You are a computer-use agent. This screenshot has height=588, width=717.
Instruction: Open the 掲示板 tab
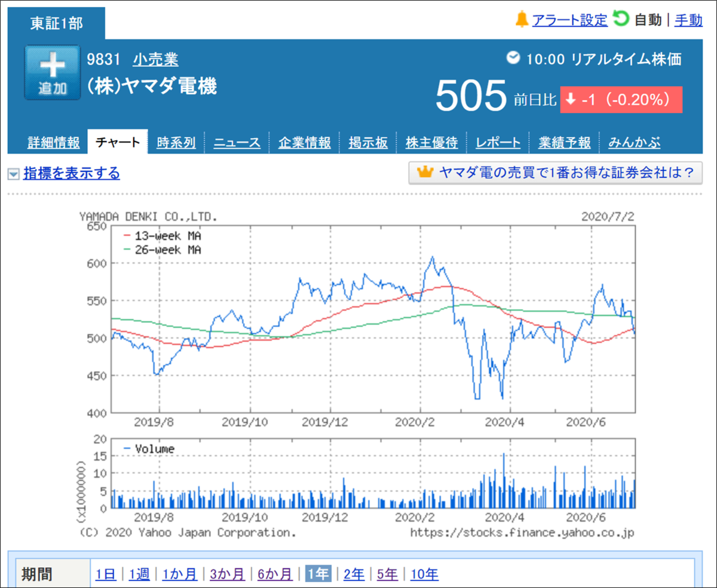tap(368, 143)
